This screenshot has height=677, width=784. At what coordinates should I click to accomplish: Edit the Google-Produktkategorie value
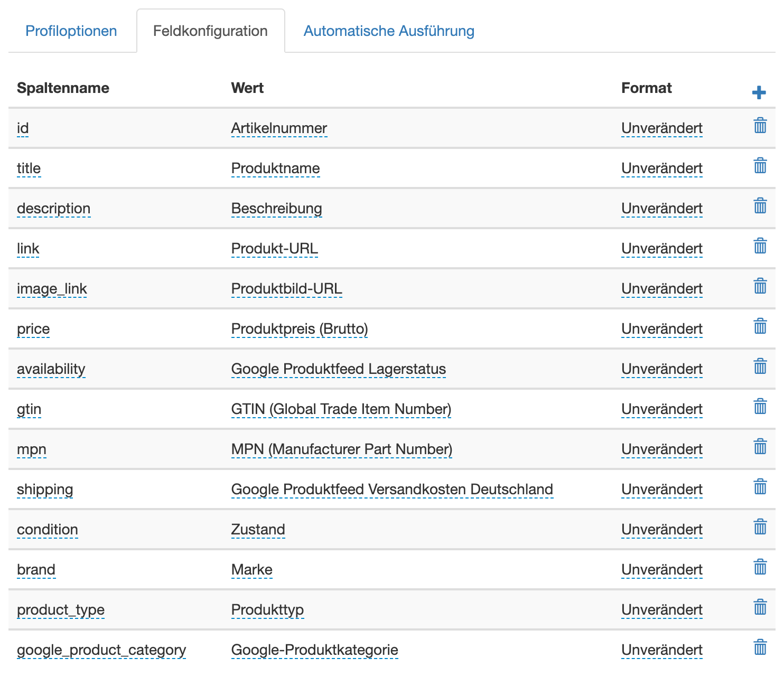314,650
